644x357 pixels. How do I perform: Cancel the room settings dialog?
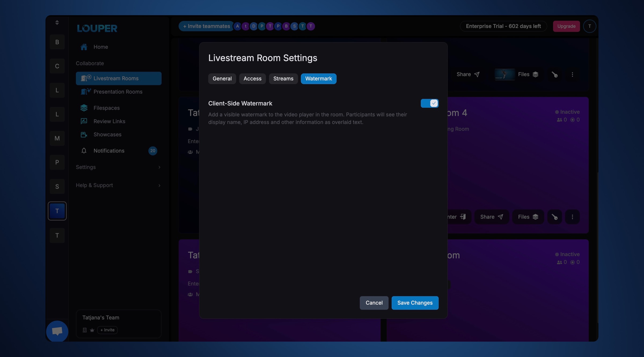[374, 303]
